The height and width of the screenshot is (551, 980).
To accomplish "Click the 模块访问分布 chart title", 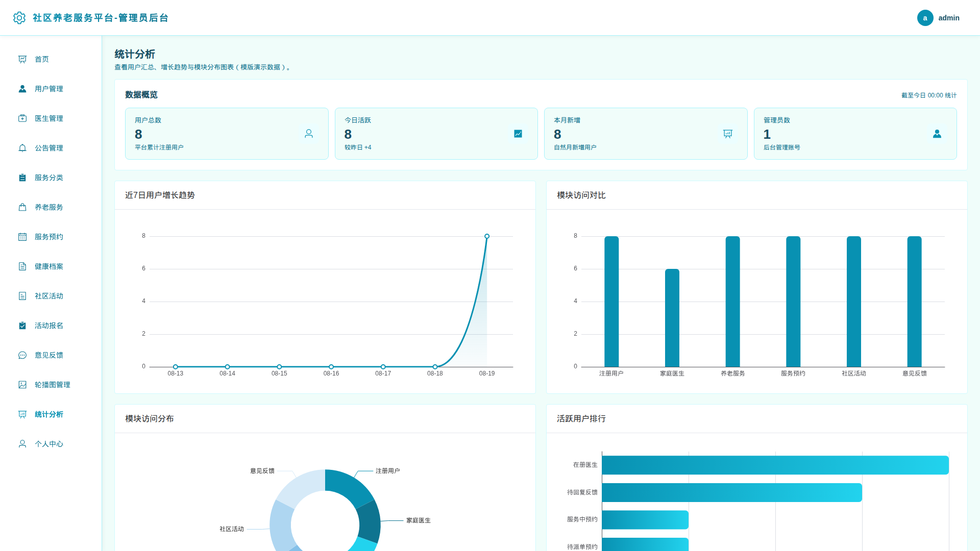I will [x=150, y=419].
